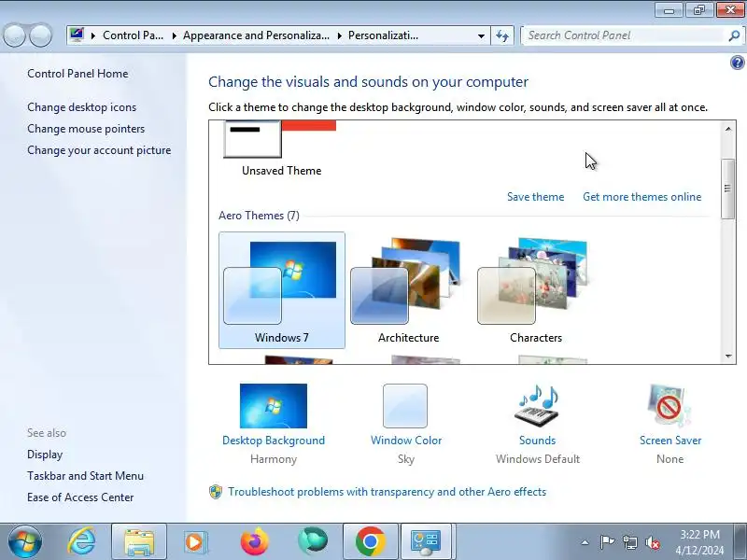Click the Back navigation button
Image resolution: width=747 pixels, height=560 pixels.
point(14,35)
